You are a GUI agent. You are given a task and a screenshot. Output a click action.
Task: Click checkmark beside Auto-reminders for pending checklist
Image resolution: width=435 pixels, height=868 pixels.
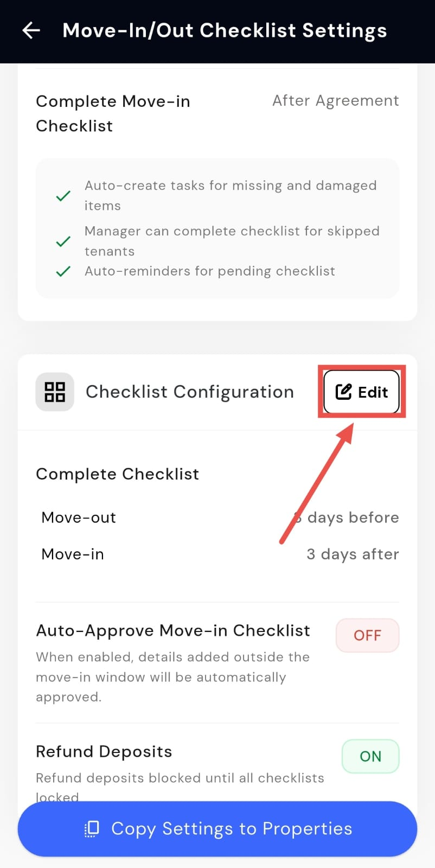coord(63,271)
